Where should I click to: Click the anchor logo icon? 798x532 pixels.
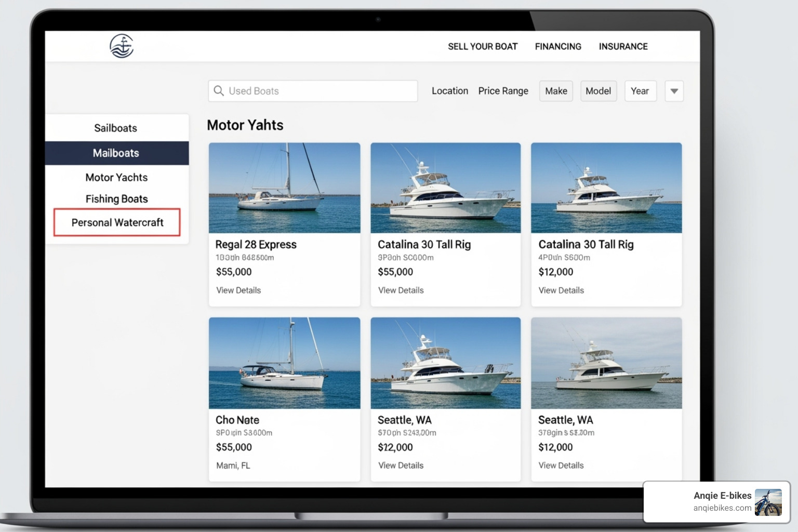[x=122, y=46]
